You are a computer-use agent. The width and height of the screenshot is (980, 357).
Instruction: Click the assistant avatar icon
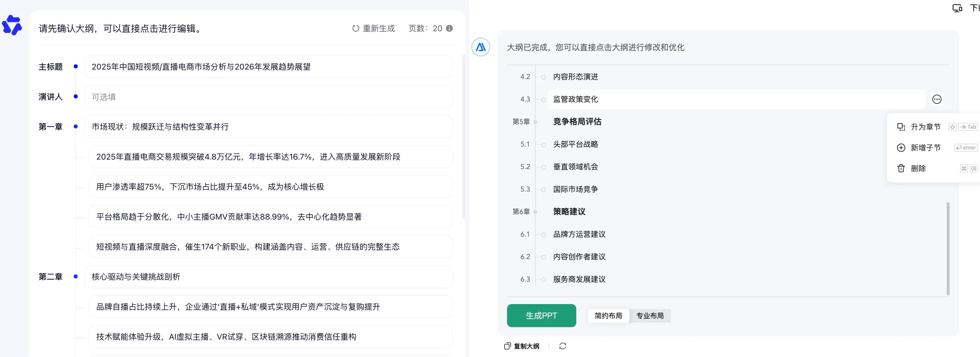click(x=480, y=47)
